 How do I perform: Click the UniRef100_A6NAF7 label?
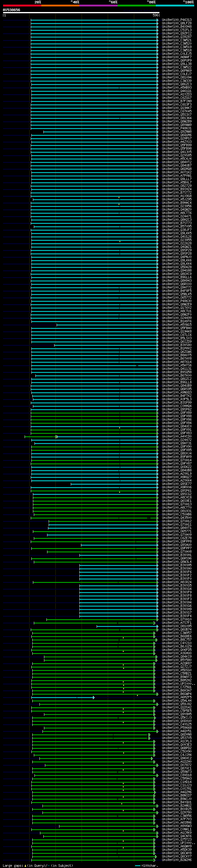pos(177,57)
